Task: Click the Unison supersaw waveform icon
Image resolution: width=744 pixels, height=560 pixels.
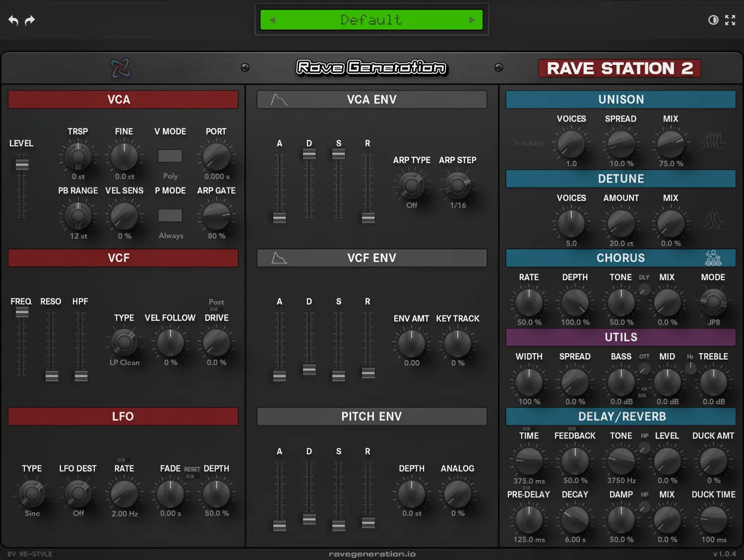Action: (713, 141)
